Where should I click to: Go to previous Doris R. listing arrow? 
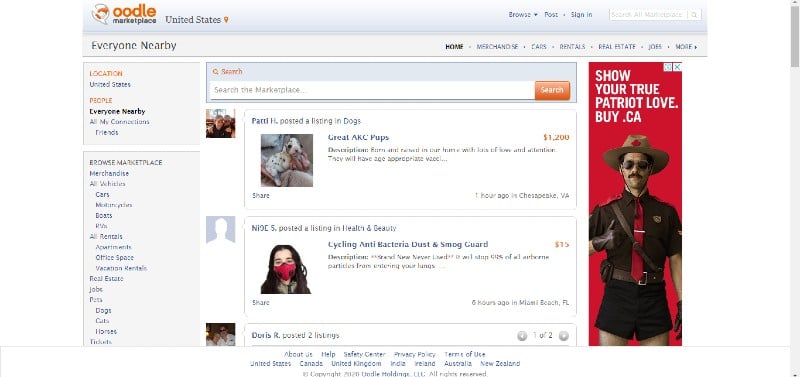click(x=522, y=336)
